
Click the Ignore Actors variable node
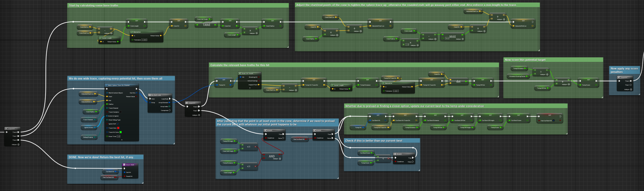point(89,128)
